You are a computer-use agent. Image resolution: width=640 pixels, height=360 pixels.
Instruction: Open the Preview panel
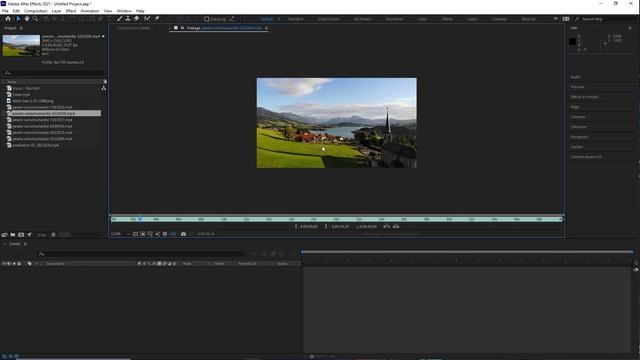click(577, 87)
